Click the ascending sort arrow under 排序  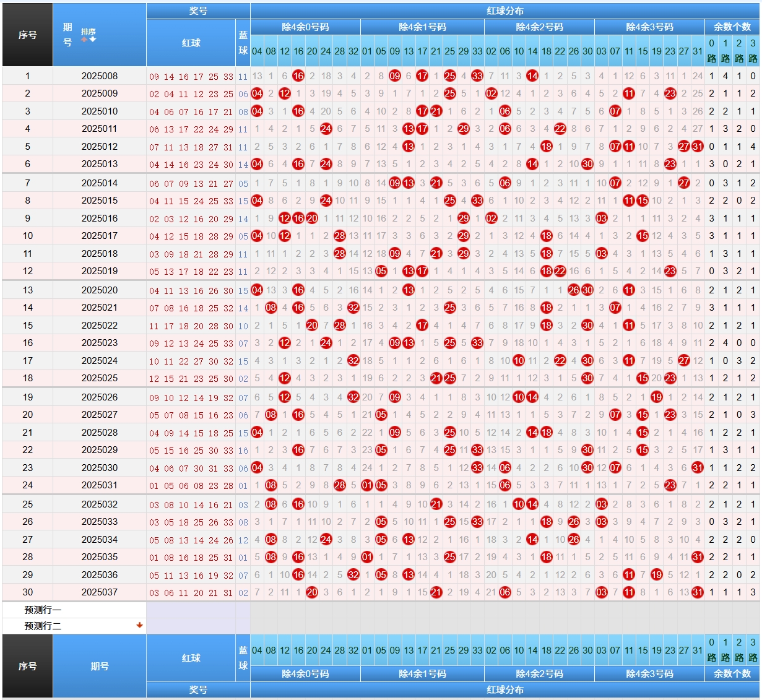[x=85, y=40]
